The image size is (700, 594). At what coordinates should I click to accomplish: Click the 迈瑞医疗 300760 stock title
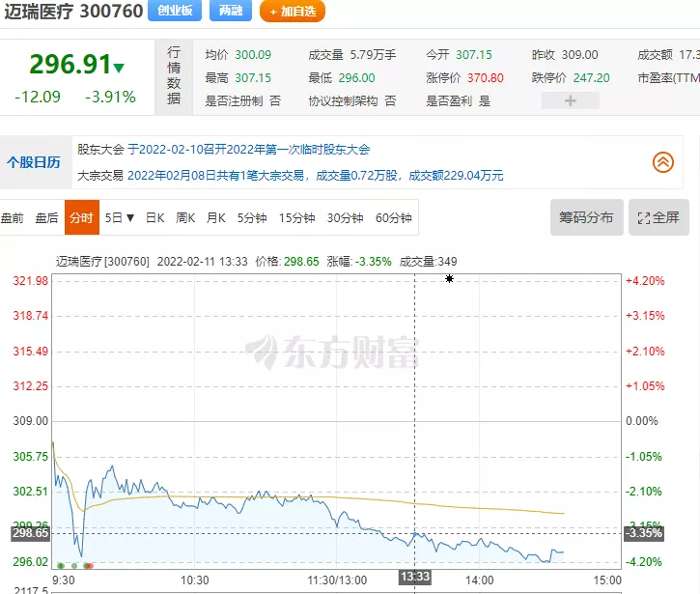tap(73, 11)
